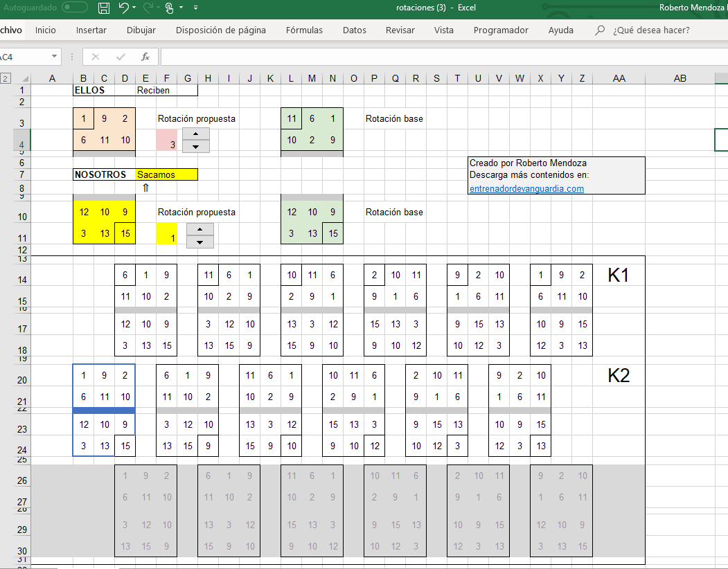
Task: Open the Name Box dropdown arrow
Action: (x=55, y=57)
